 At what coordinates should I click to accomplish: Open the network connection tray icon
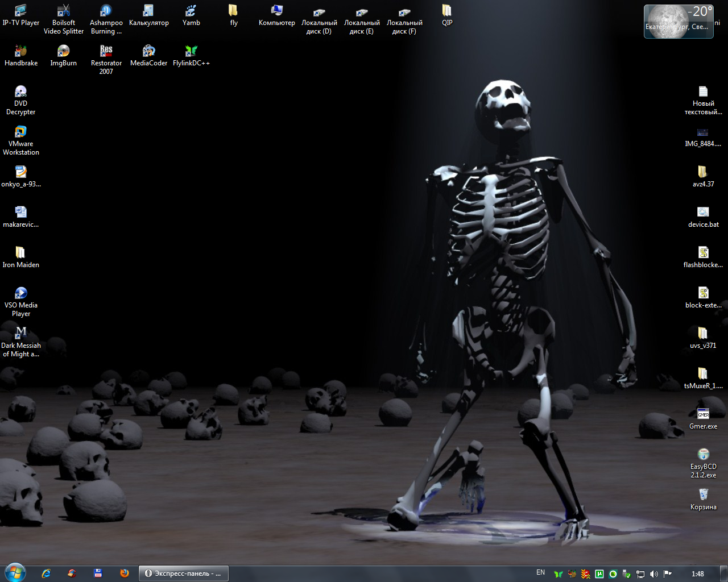coord(640,574)
